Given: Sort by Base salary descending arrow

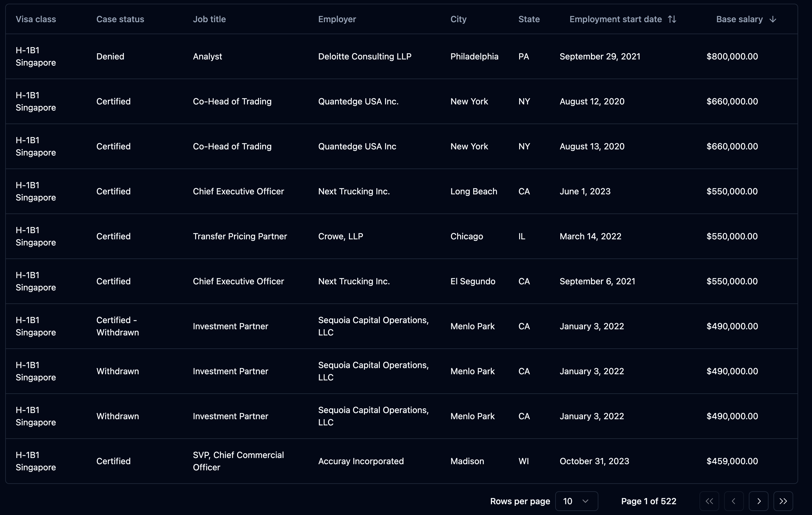Looking at the screenshot, I should [773, 19].
